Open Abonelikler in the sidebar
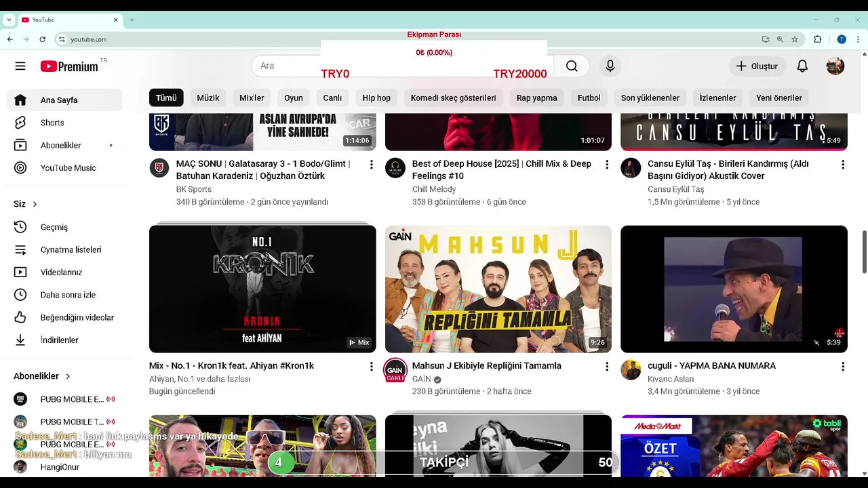868x488 pixels. [x=64, y=145]
